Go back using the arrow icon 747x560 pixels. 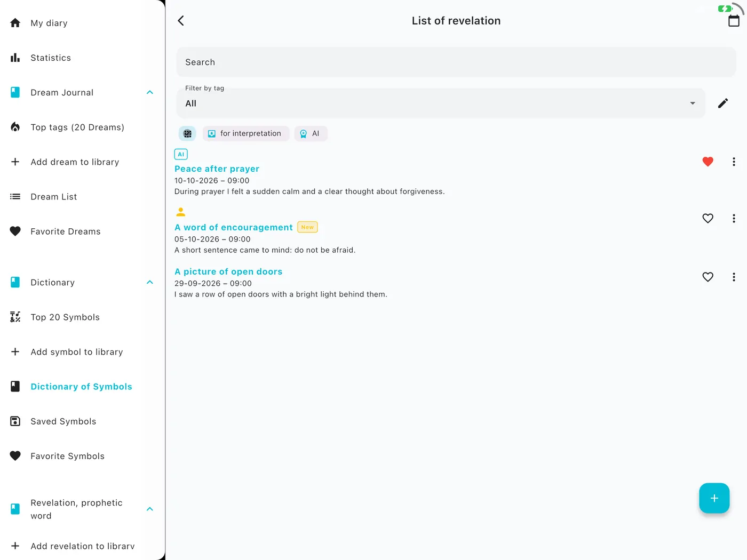(x=181, y=21)
